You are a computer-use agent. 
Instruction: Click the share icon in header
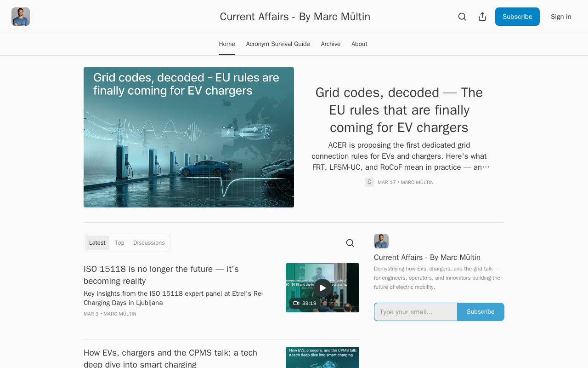click(x=482, y=17)
